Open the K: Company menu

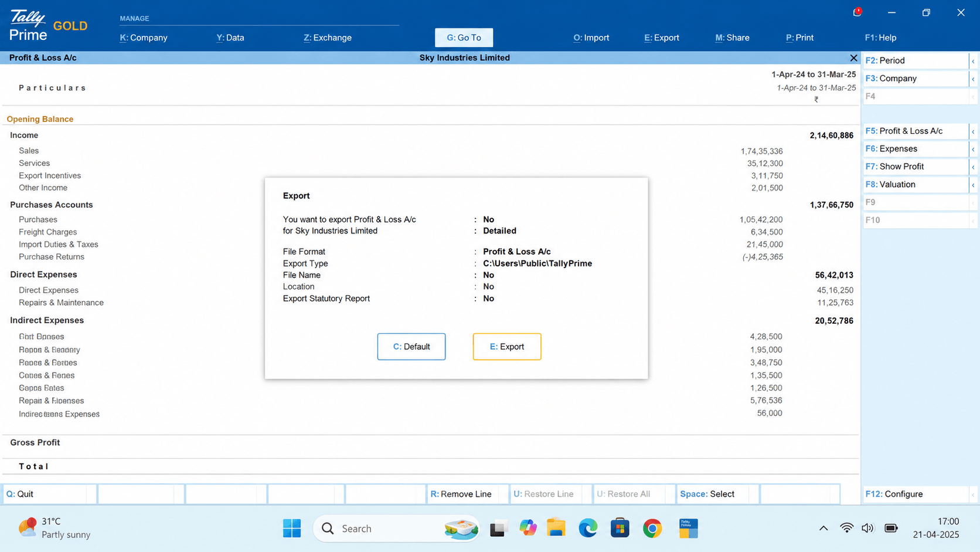[144, 38]
